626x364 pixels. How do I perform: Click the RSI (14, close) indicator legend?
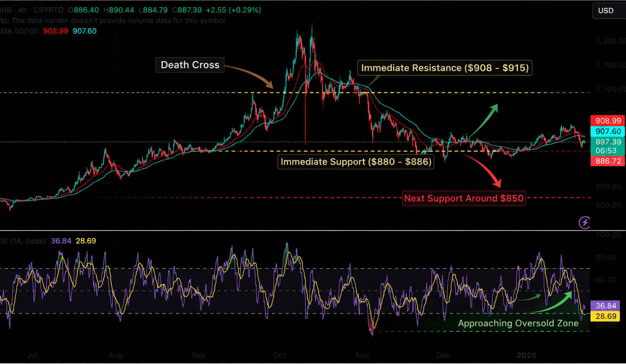point(24,241)
